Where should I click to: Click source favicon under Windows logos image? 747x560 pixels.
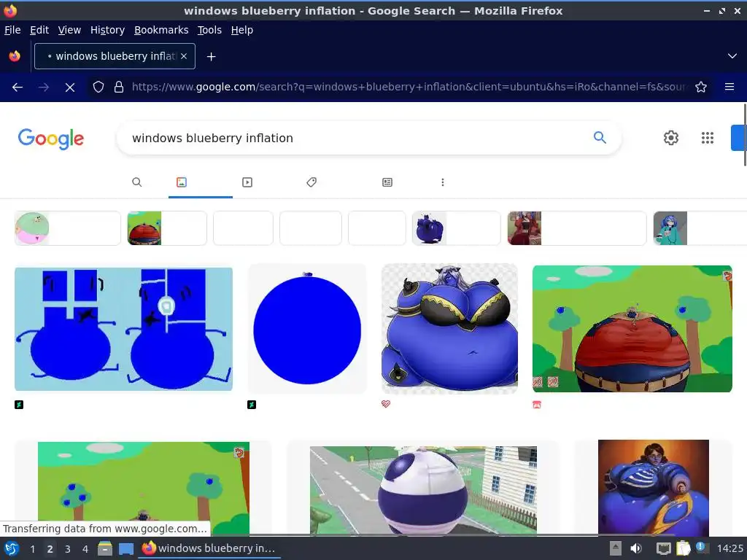[19, 405]
